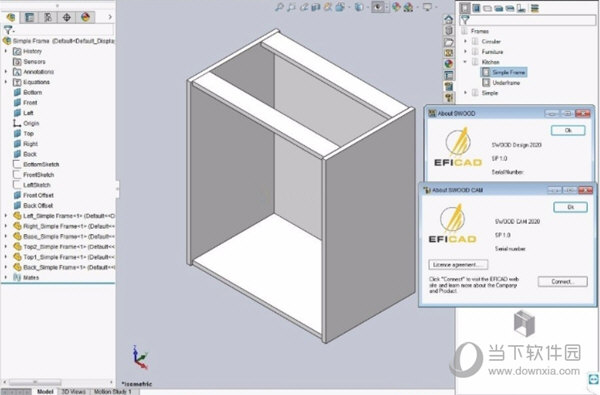Screen dimensions: 600x395
Task: Open the File Explorer folder icon in task pane
Action: click(449, 42)
